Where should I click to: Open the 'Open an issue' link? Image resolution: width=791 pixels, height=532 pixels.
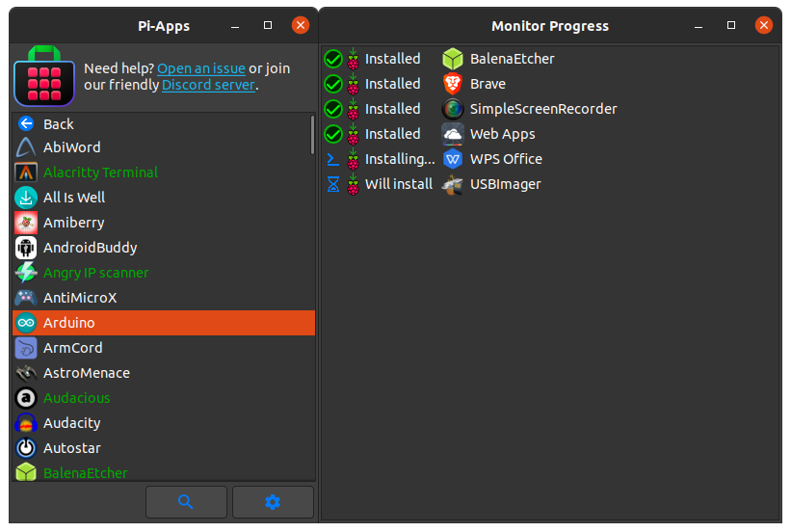(x=200, y=68)
